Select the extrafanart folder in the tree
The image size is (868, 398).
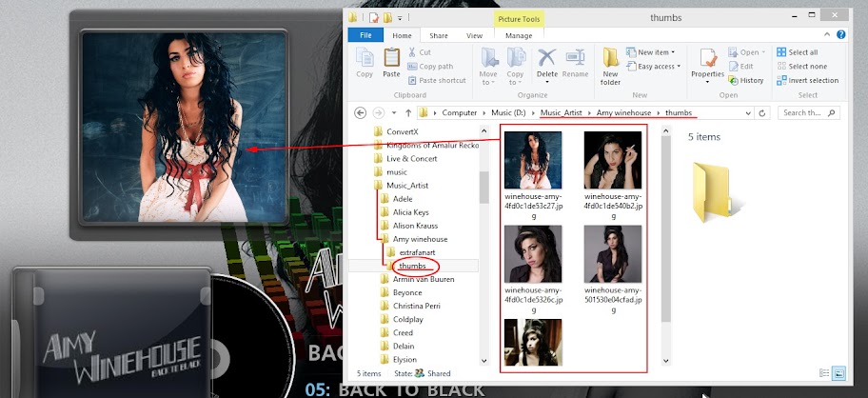click(x=417, y=252)
